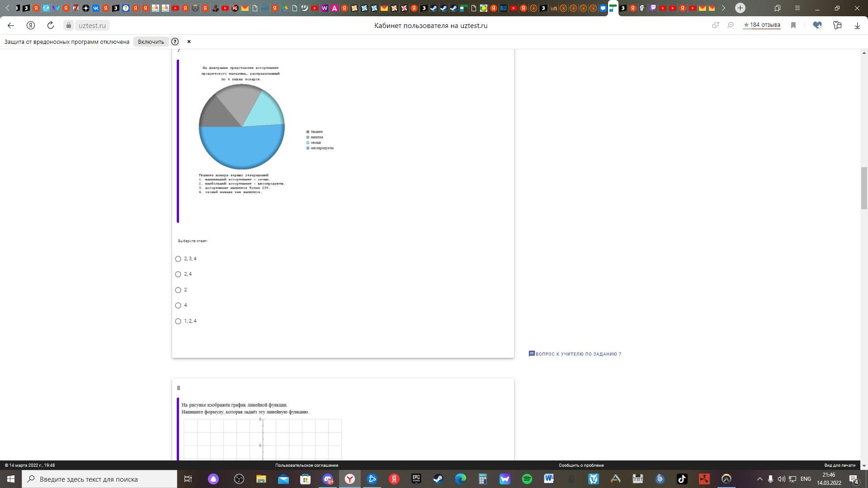Open Steam from the taskbar
The image size is (868, 488).
pos(438,479)
